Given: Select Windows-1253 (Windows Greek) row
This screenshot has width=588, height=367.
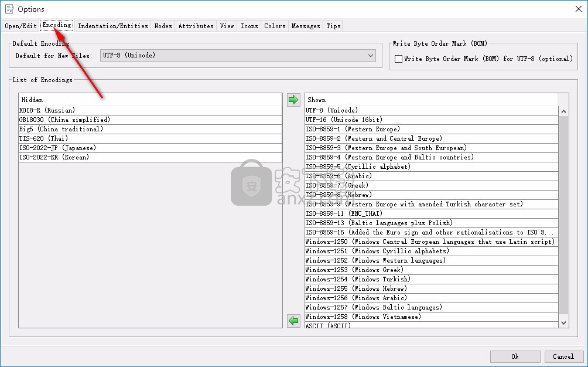Looking at the screenshot, I should [x=432, y=270].
